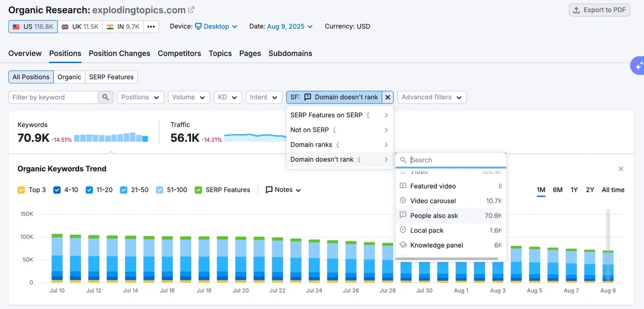Open the Notes dropdown
The image size is (644, 309).
pyautogui.click(x=283, y=190)
